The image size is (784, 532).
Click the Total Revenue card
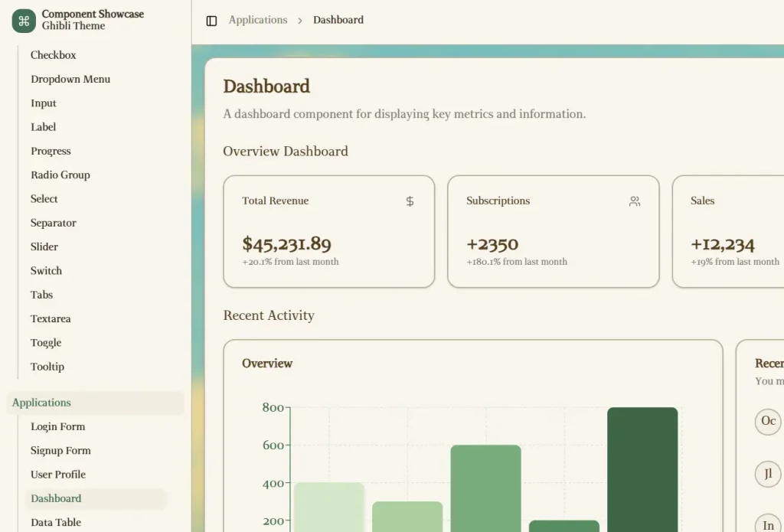tap(328, 231)
